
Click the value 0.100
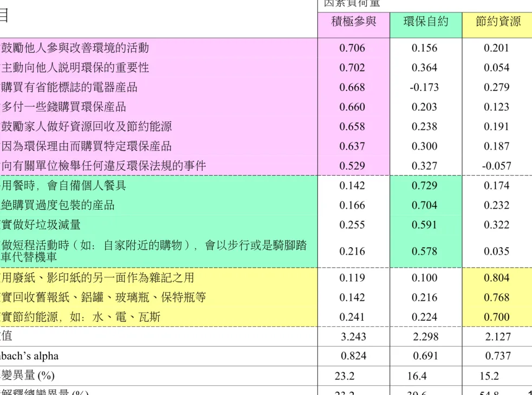click(x=424, y=278)
